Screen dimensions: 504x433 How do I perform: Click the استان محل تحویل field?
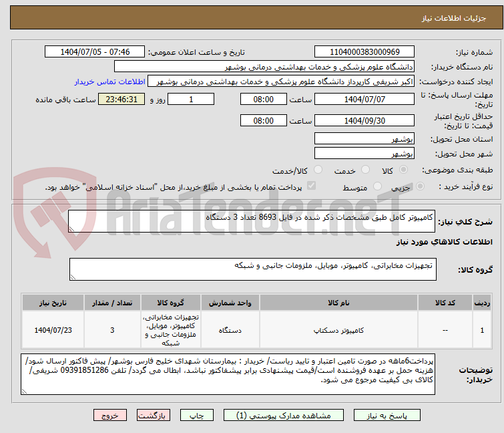[364, 138]
